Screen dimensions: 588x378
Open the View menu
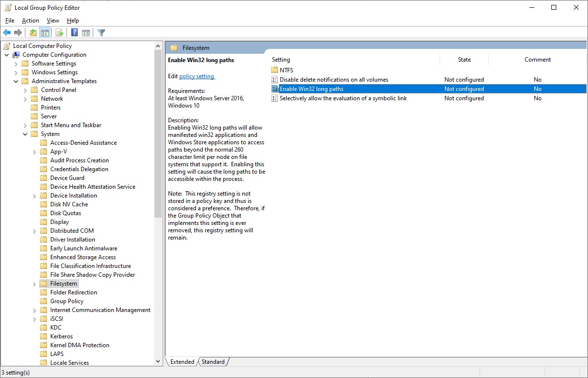coord(53,21)
